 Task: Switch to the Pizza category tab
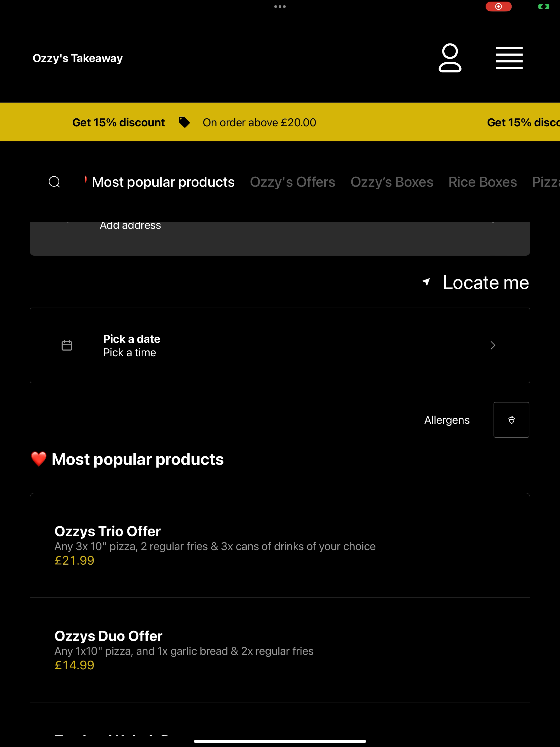[x=546, y=182]
